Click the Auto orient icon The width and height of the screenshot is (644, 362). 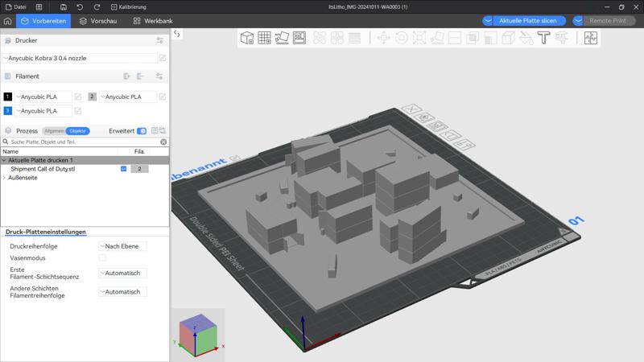(x=282, y=38)
